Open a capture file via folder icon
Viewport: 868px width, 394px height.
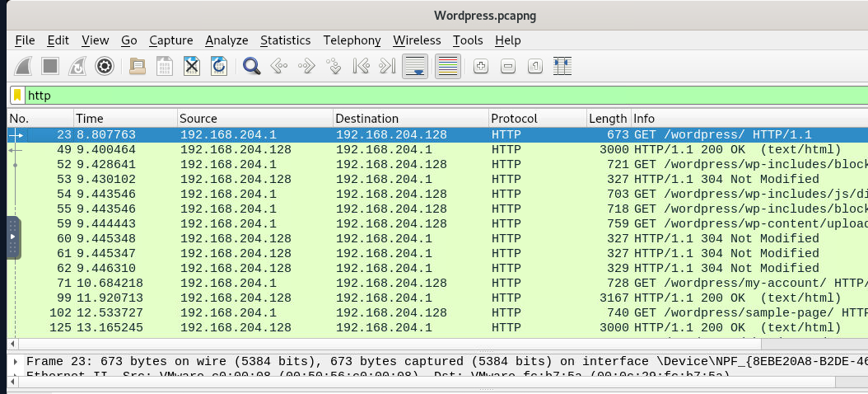[x=138, y=67]
